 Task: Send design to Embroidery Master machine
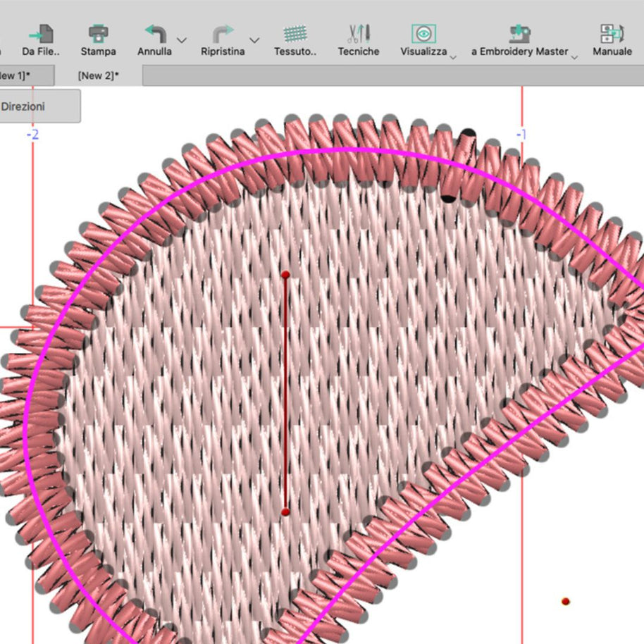[x=520, y=34]
